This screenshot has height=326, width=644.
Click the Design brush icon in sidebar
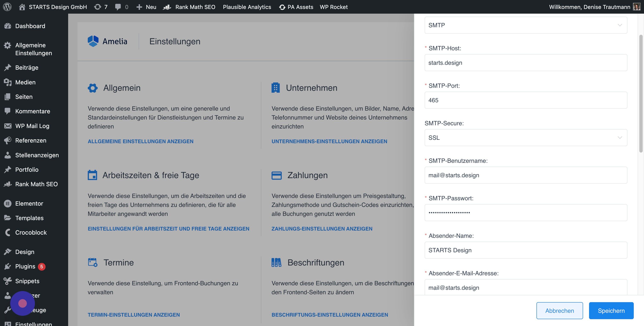[8, 251]
